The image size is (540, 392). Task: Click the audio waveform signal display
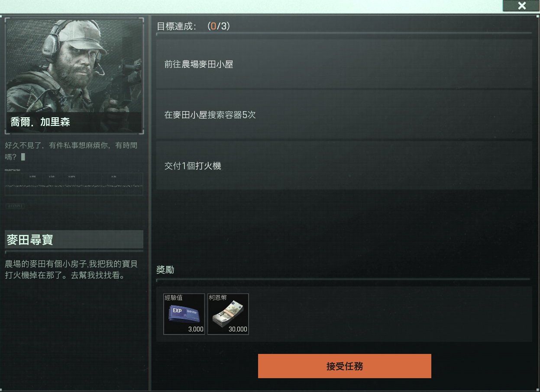coord(74,184)
